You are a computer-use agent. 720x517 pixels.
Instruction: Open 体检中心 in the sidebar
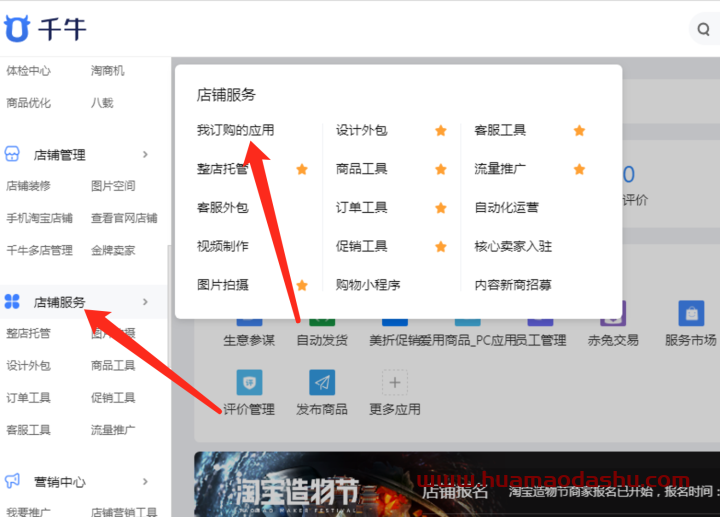28,71
